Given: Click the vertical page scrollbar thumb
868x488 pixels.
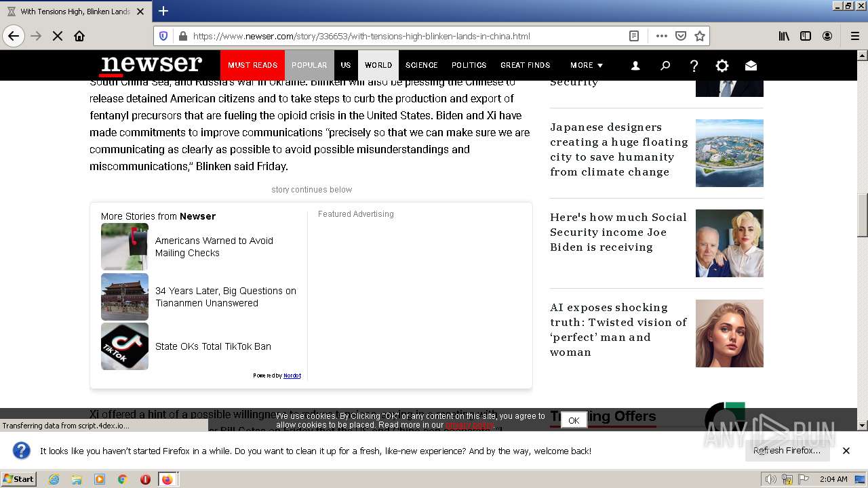Looking at the screenshot, I should pos(863,216).
